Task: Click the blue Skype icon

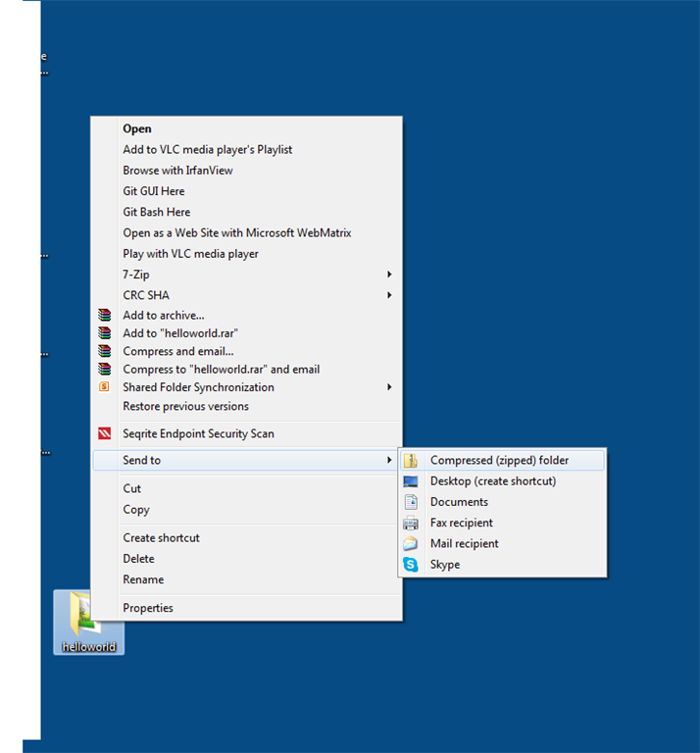Action: tap(411, 565)
